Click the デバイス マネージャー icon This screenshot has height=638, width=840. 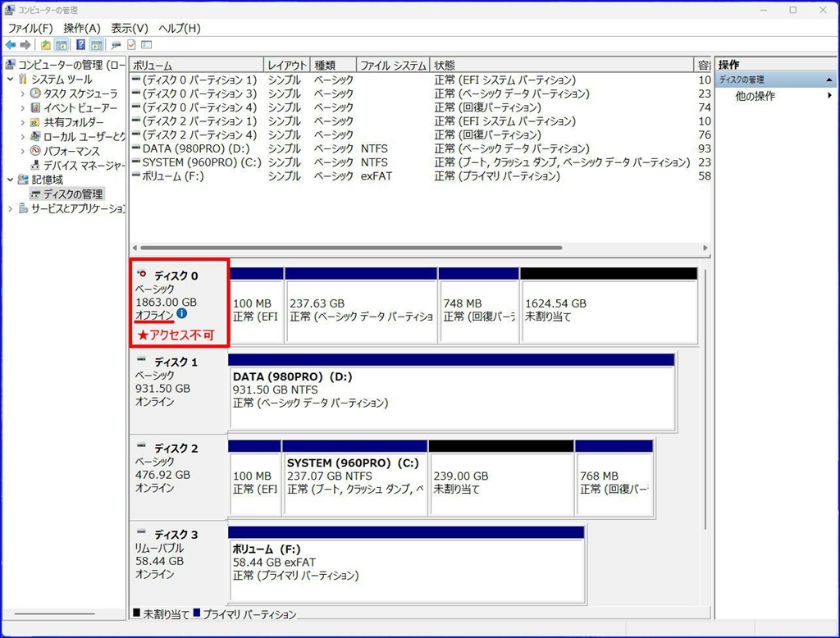[35, 165]
